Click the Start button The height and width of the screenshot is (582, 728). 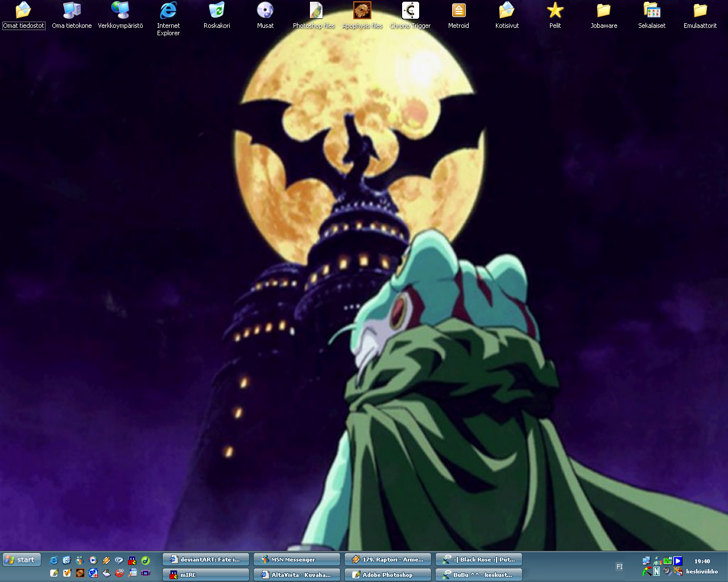[22, 560]
